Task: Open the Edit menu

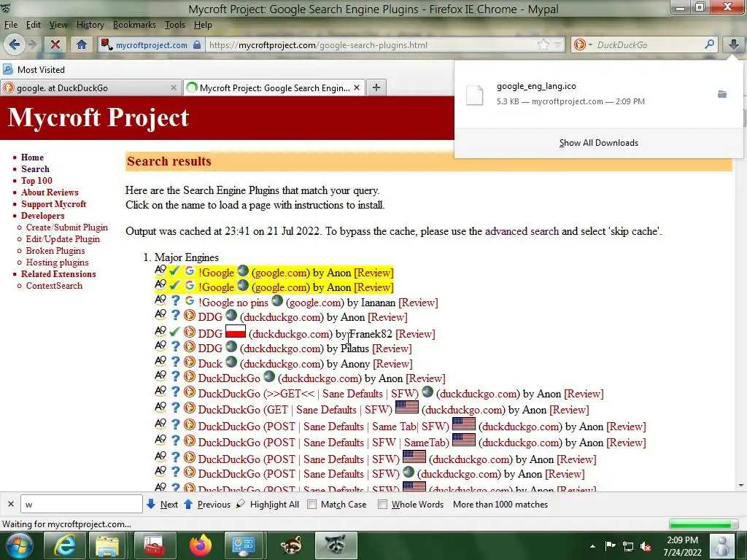Action: (33, 25)
